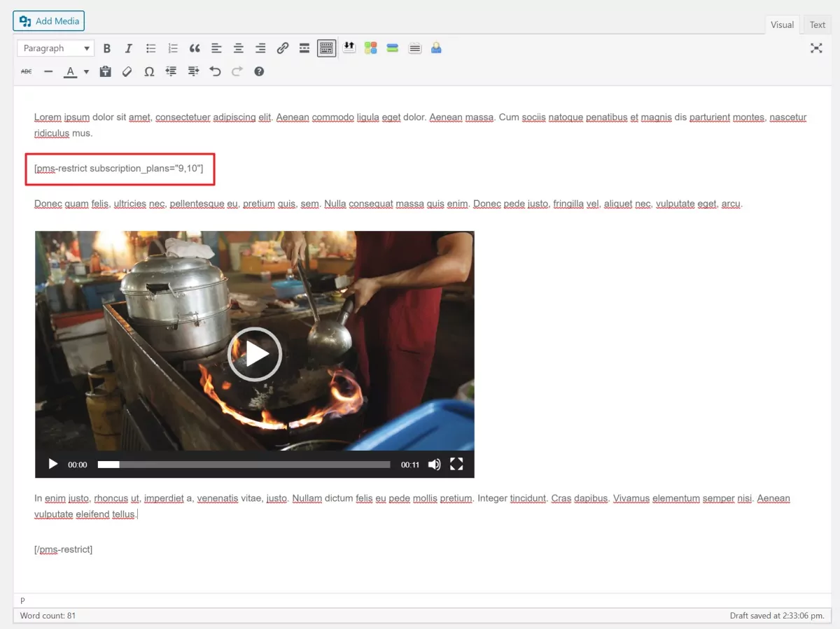The width and height of the screenshot is (840, 629).
Task: Toggle video fullscreen mode
Action: pos(456,464)
